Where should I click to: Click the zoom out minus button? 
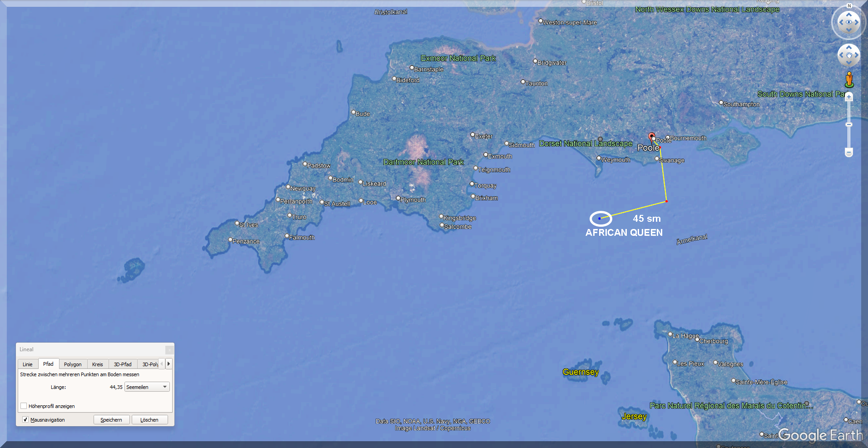[848, 152]
